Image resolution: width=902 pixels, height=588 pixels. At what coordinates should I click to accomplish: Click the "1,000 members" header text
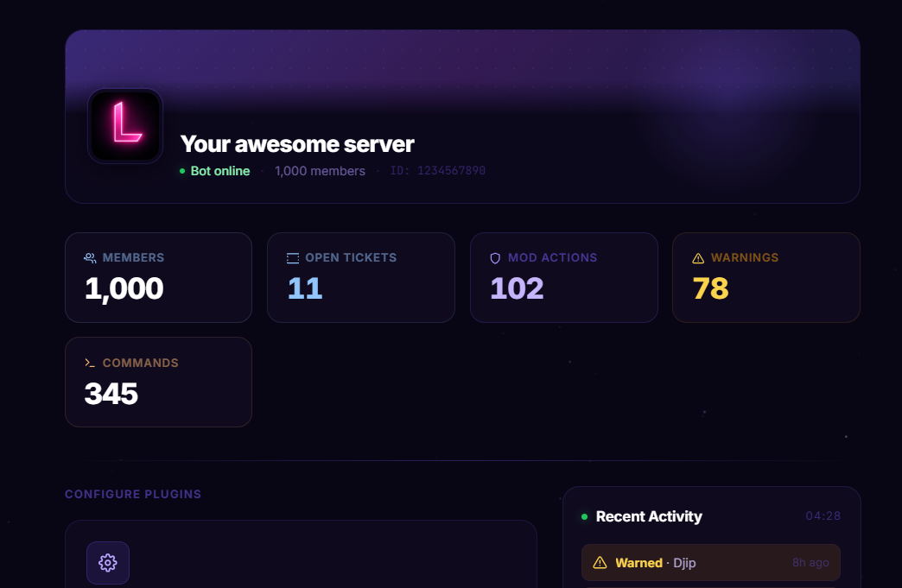320,171
